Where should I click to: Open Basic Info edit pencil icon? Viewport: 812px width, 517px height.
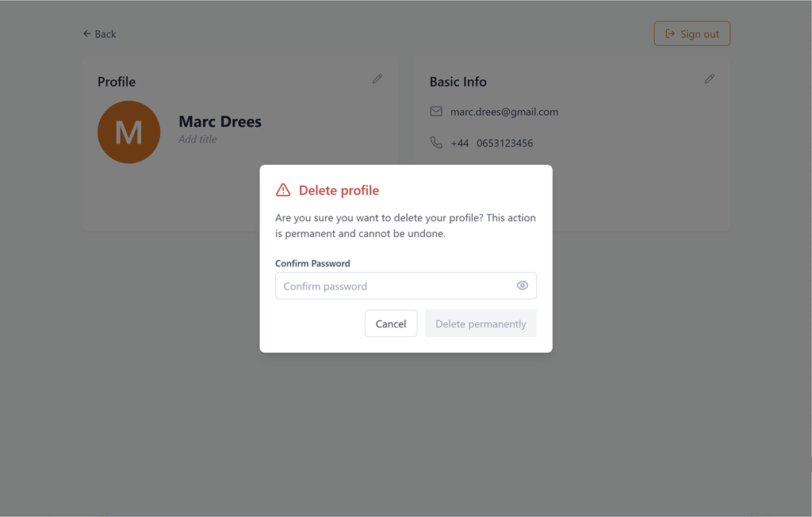[709, 79]
